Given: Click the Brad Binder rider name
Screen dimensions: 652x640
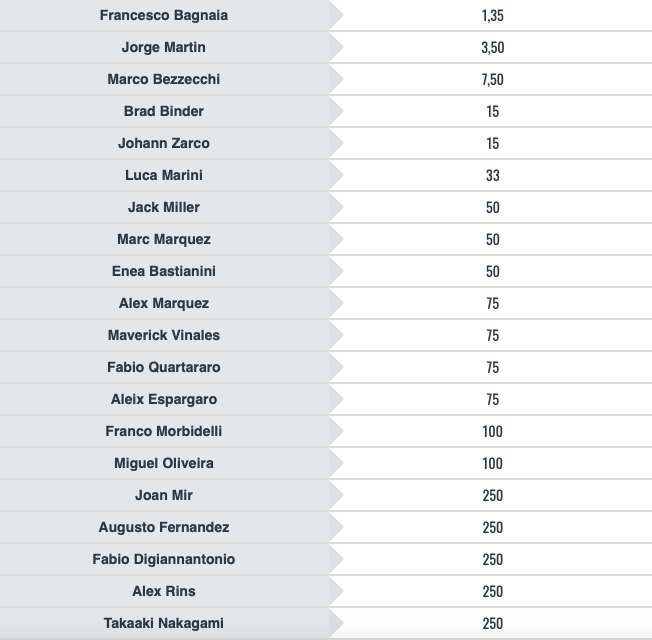Looking at the screenshot, I should click(164, 111).
